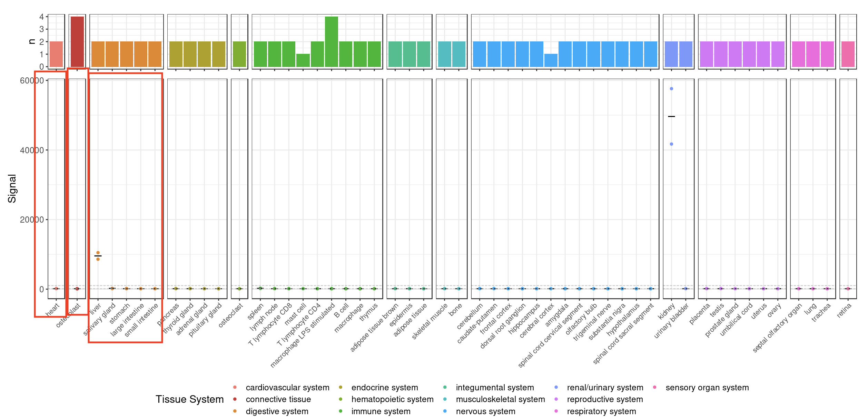Click the nervous system legend dot
The height and width of the screenshot is (419, 868).
445,411
